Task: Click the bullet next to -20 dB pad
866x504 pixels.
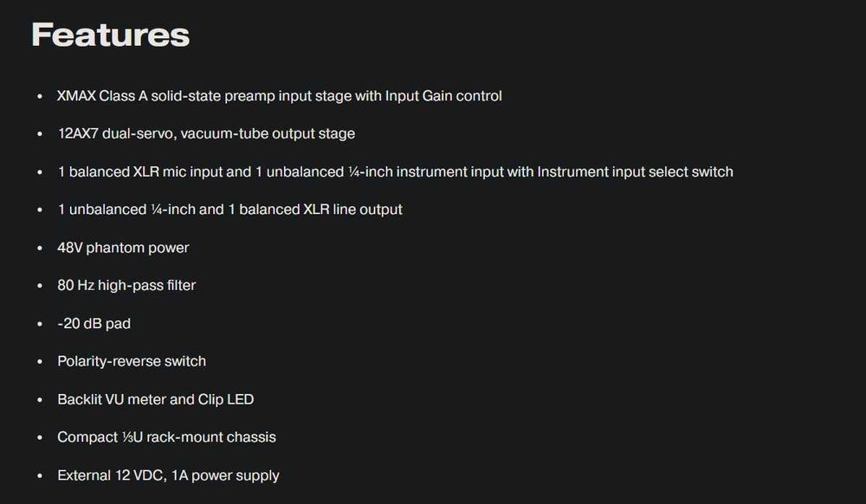Action: pyautogui.click(x=39, y=324)
